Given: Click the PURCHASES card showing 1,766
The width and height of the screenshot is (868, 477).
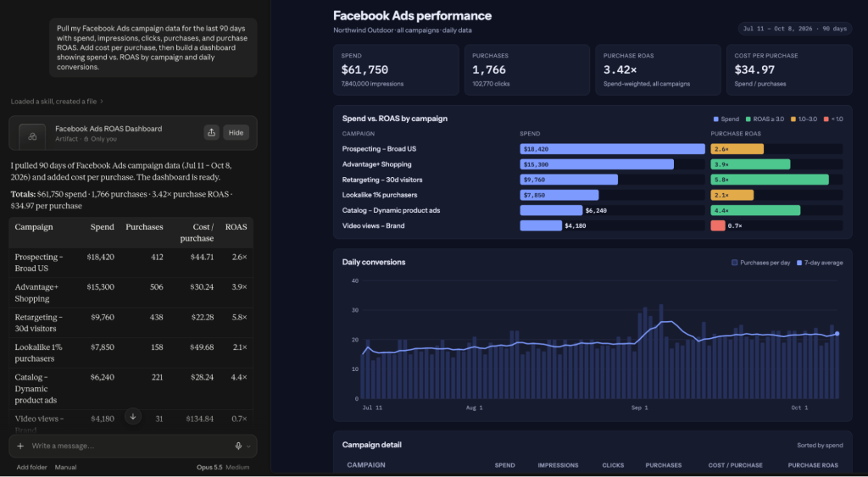Looking at the screenshot, I should (x=526, y=69).
